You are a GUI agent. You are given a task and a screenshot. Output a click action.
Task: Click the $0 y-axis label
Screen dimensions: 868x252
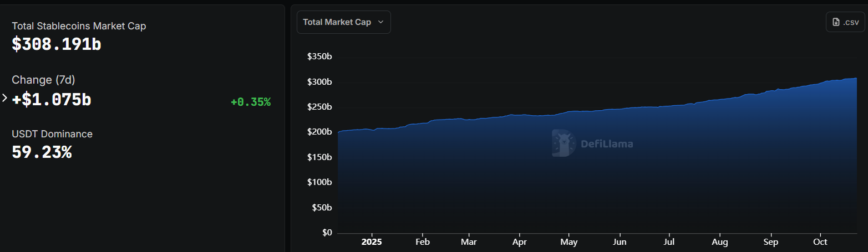click(326, 233)
